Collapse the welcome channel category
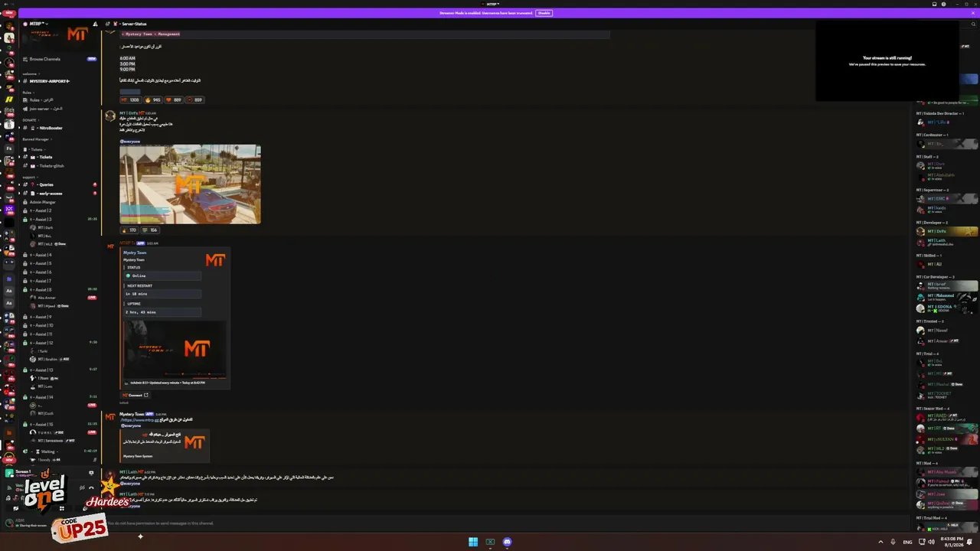 pyautogui.click(x=30, y=73)
